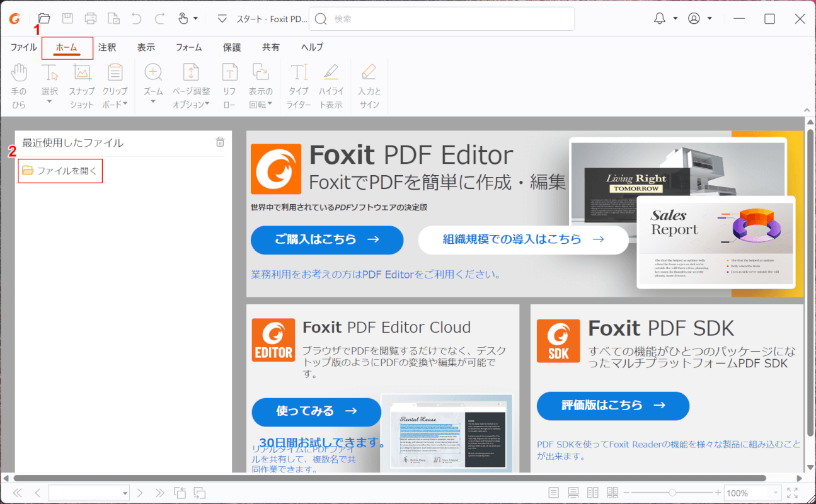Switch to the ホーム tab
Viewport: 816px width, 504px height.
pos(67,47)
